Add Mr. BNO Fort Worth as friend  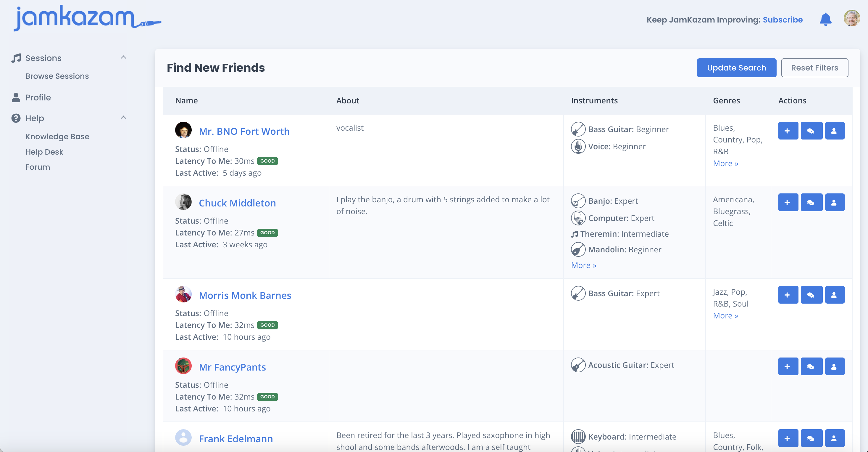point(788,131)
